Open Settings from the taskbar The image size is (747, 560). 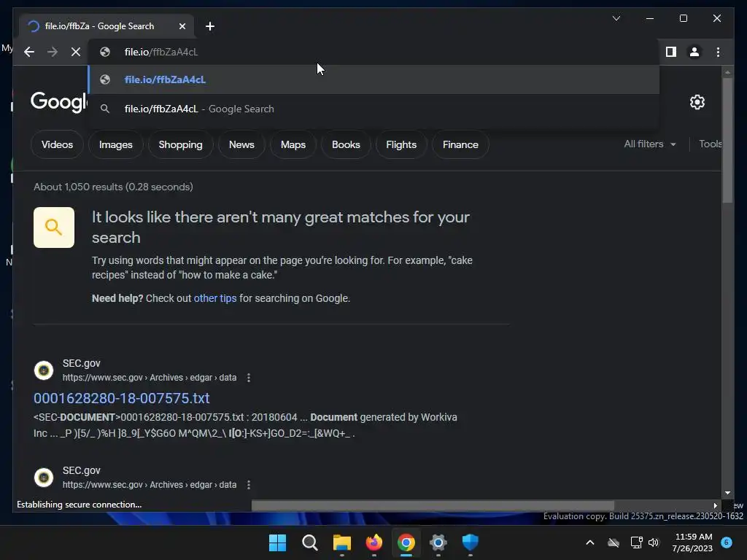[438, 542]
